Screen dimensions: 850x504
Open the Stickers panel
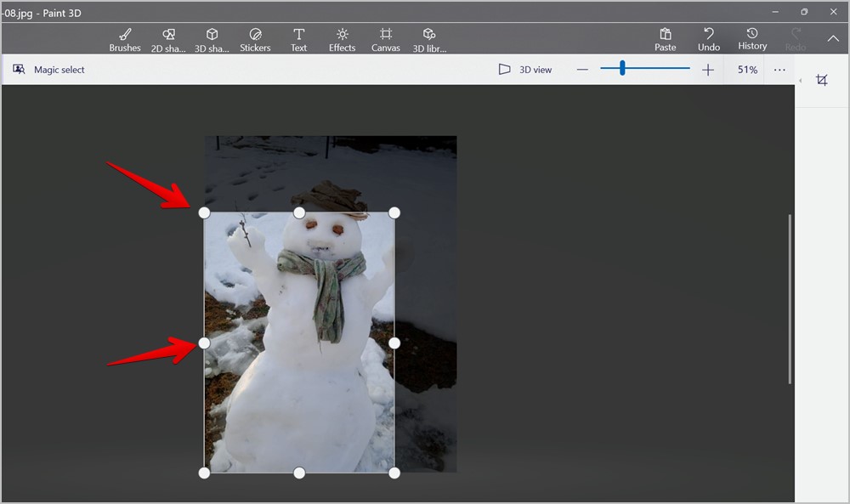pos(255,40)
